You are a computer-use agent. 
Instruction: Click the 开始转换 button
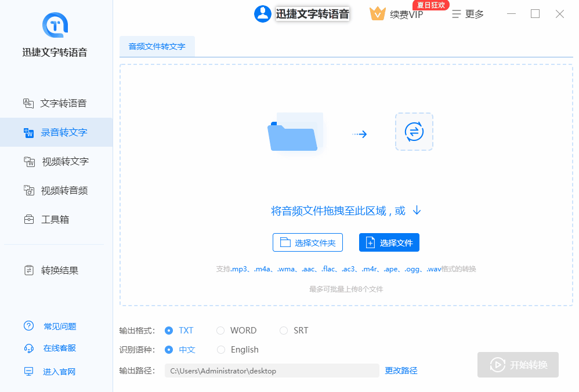(518, 365)
